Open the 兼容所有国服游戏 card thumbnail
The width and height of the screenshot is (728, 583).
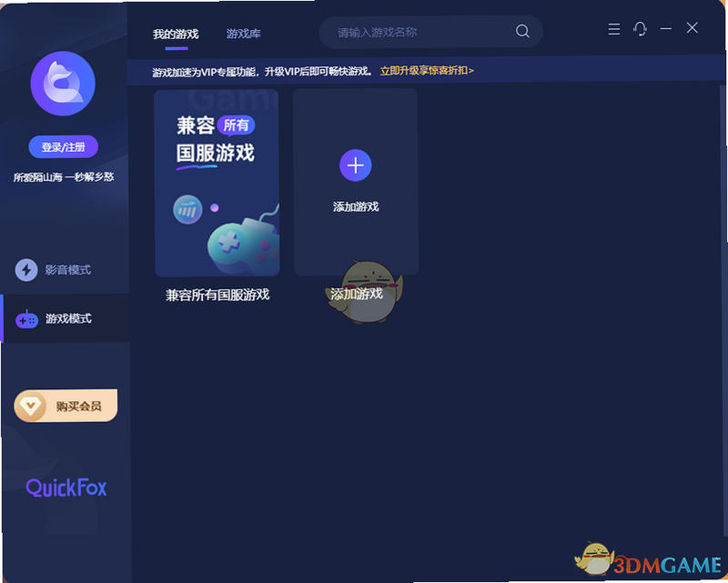click(217, 183)
